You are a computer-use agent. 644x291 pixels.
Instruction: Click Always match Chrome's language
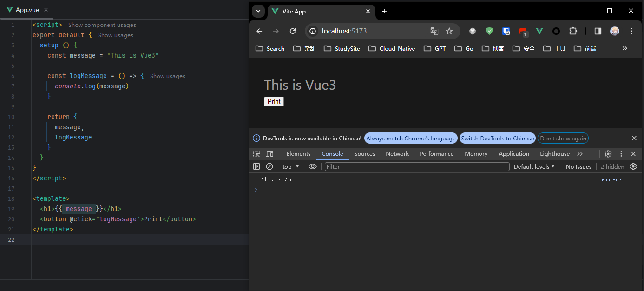point(411,138)
